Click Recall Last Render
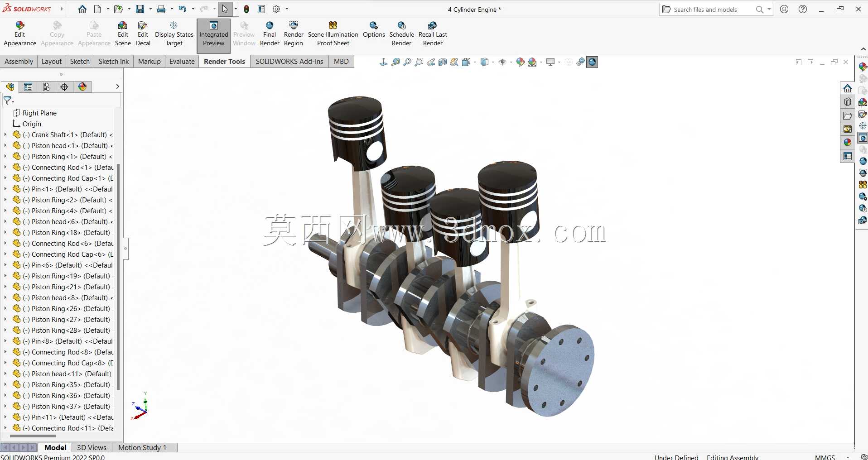The width and height of the screenshot is (868, 460). [x=433, y=34]
